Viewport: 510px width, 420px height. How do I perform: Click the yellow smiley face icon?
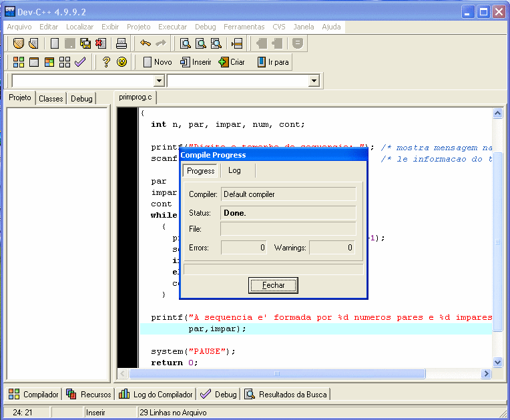[121, 62]
